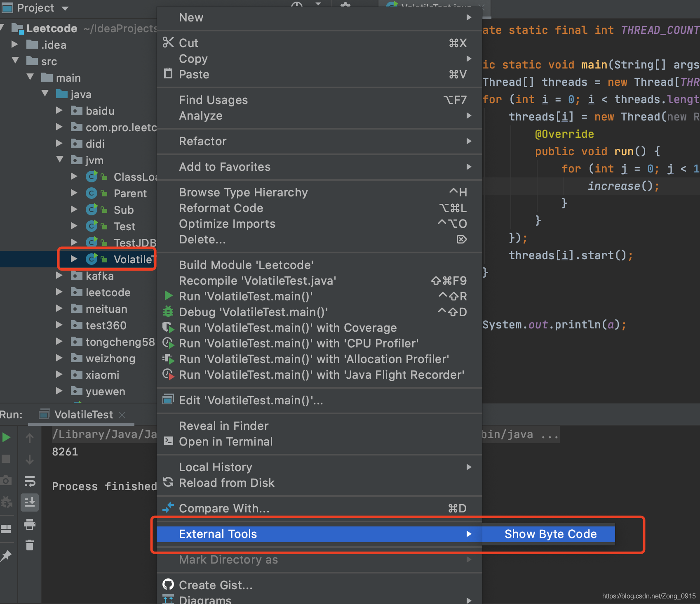This screenshot has height=604, width=700.
Task: Select the yuewen package
Action: [105, 391]
